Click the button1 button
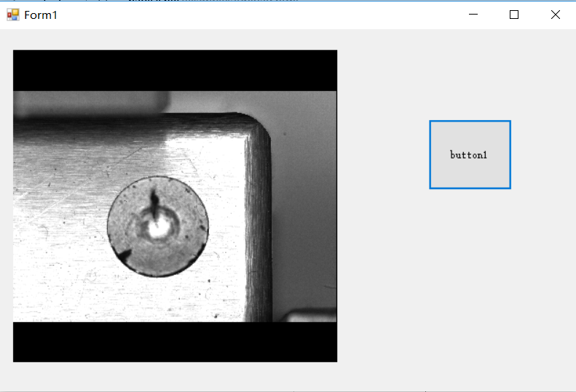This screenshot has width=576, height=392. click(470, 154)
